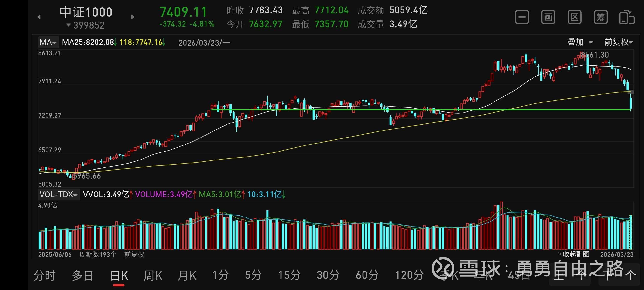Switch to 周K weekly tab
Screen dimensions: 644x290
tap(153, 276)
